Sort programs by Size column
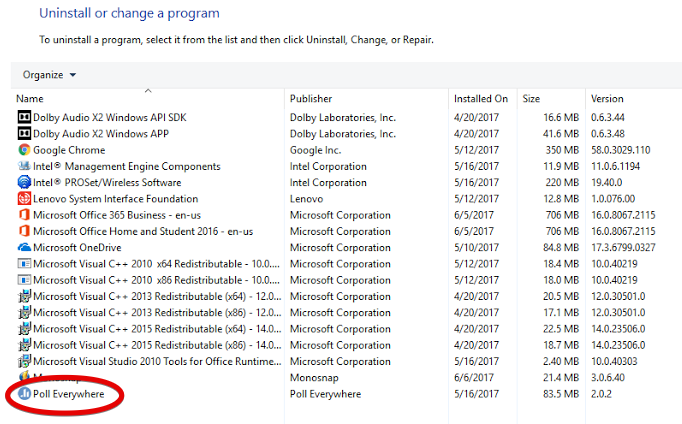The height and width of the screenshot is (424, 682). click(531, 99)
